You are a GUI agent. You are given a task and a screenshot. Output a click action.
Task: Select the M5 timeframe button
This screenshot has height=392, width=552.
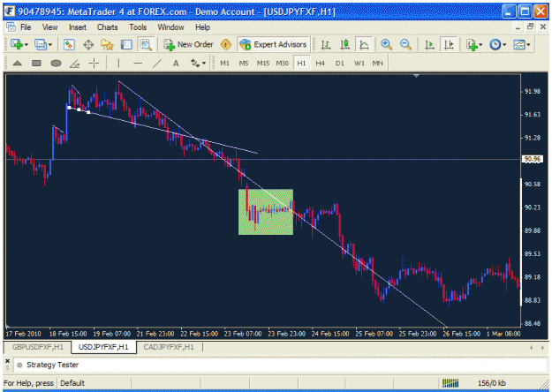click(244, 64)
